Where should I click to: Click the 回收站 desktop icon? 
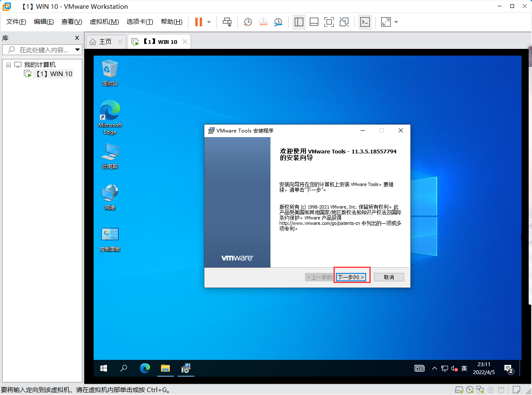[x=110, y=73]
